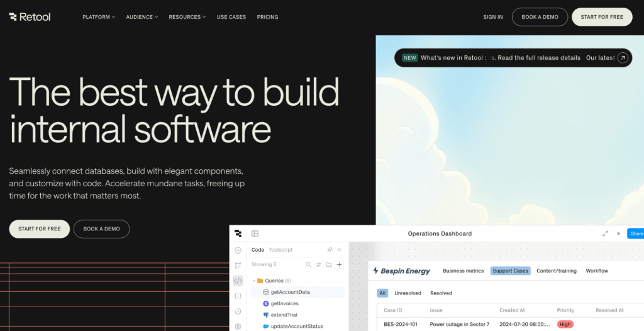Image resolution: width=644 pixels, height=331 pixels.
Task: Click Power outage in Sector 7 cell
Action: point(460,325)
